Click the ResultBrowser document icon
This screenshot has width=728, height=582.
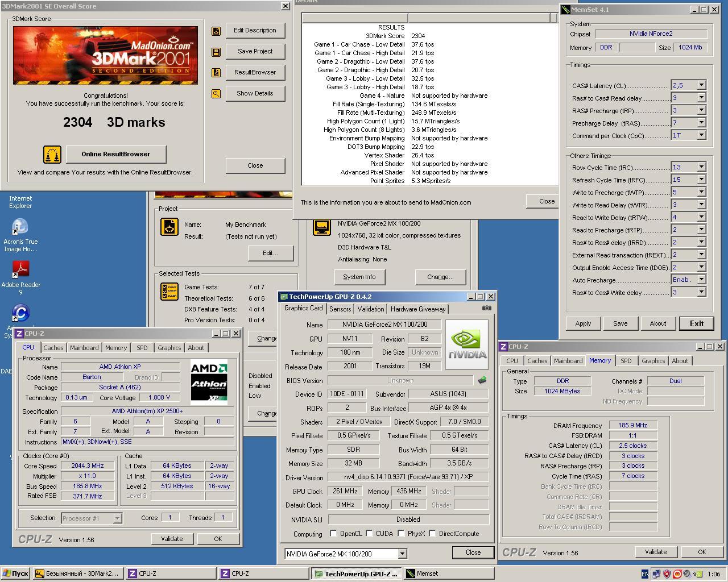[x=216, y=73]
